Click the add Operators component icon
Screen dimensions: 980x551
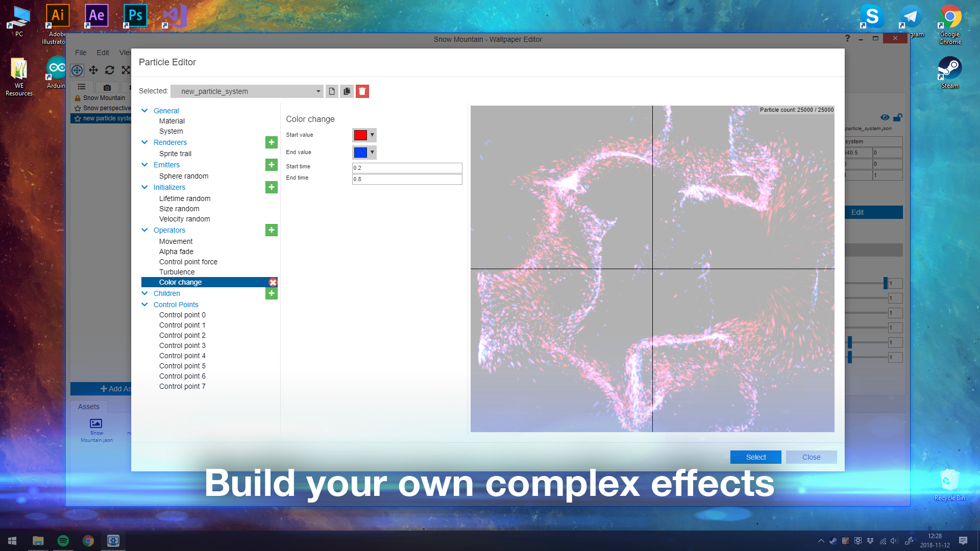[271, 230]
